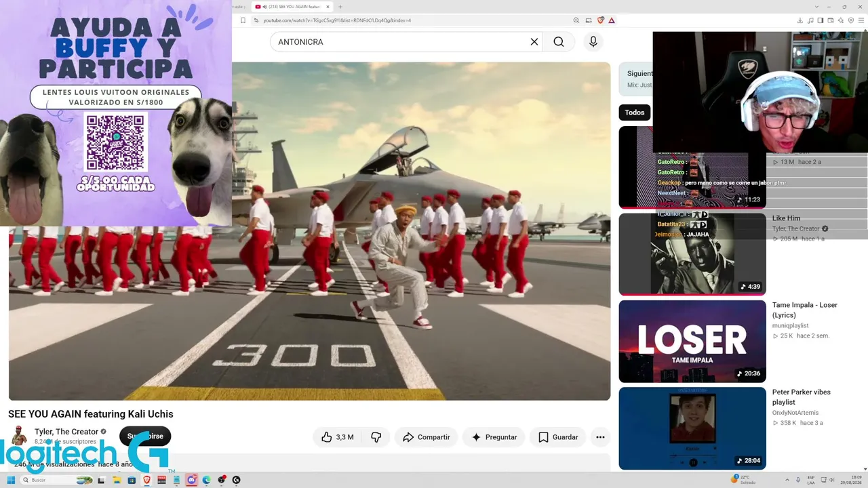
Task: Dislike the video with the thumbs-down icon
Action: tap(376, 437)
